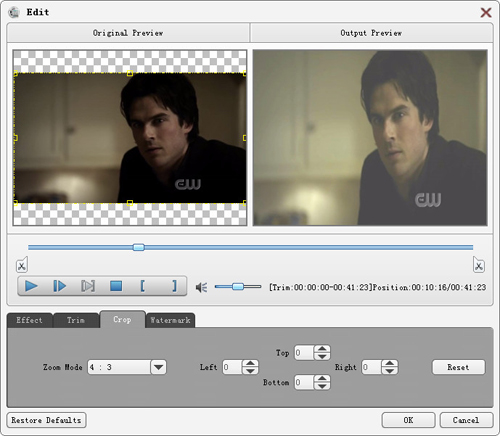Click the top-left crop corner handle
Viewport: 500px width, 436px height.
(16, 73)
